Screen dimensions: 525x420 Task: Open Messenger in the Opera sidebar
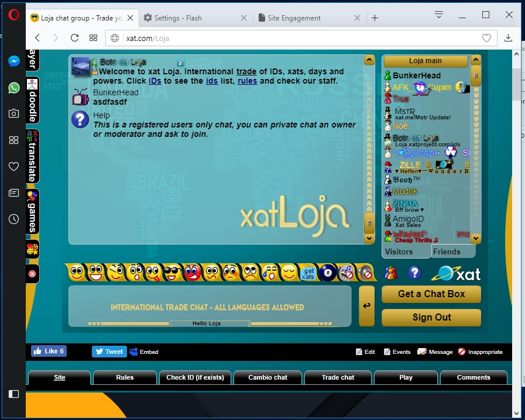tap(13, 61)
